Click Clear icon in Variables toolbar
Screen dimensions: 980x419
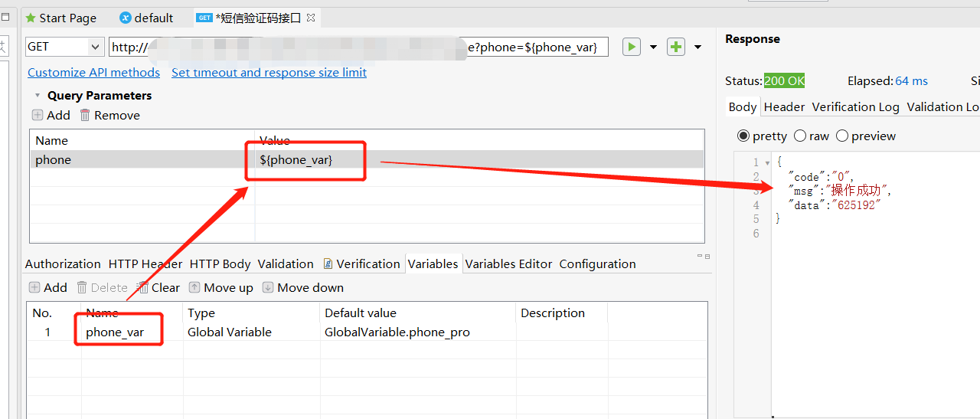[142, 288]
